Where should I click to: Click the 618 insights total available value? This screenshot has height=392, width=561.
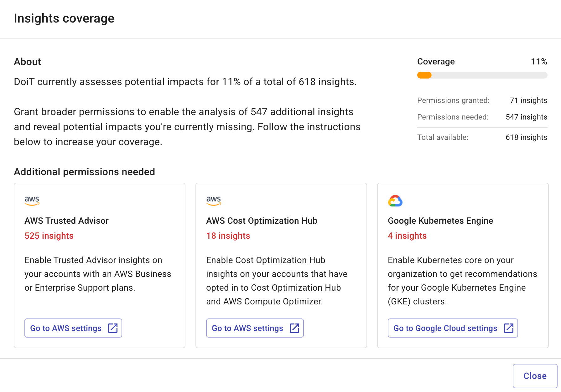[527, 137]
